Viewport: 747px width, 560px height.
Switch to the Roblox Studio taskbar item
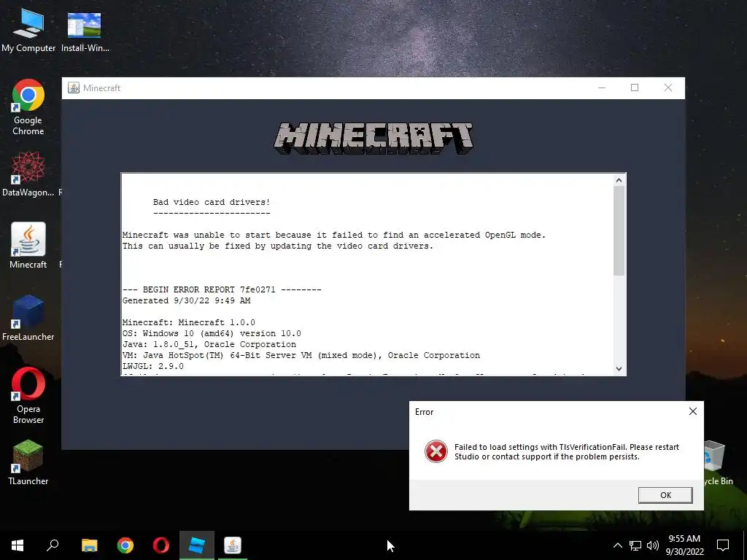point(197,545)
